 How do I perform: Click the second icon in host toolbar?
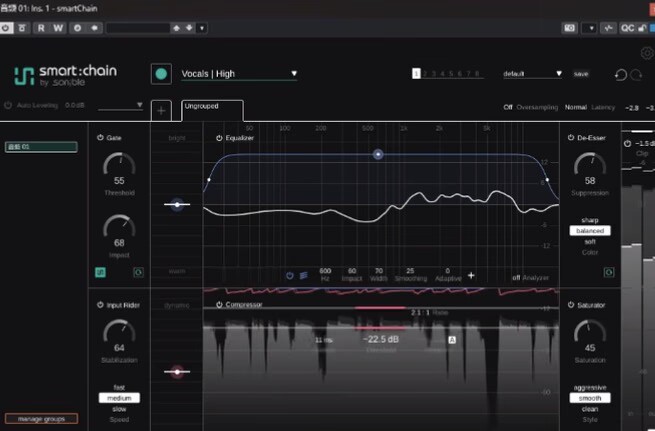pyautogui.click(x=22, y=28)
